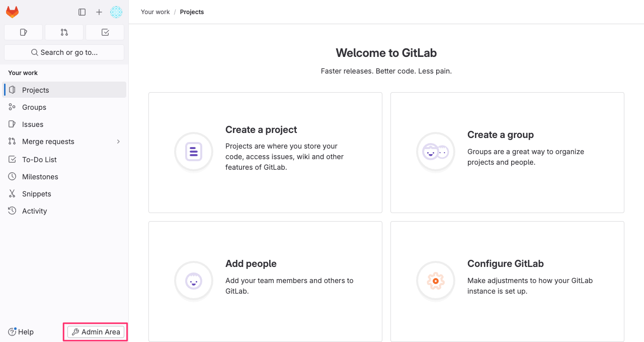Click the Groups sidebar icon

[x=12, y=107]
